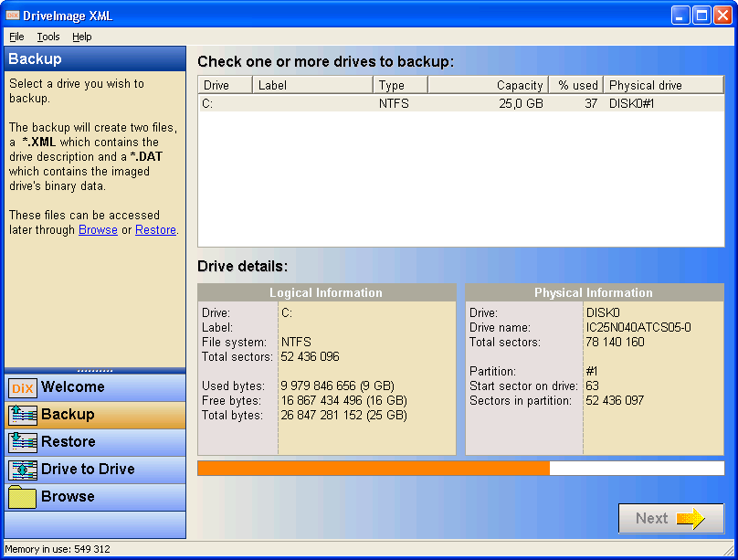Sort drive list by Type column
Screen dimensions: 738x560
click(x=400, y=85)
